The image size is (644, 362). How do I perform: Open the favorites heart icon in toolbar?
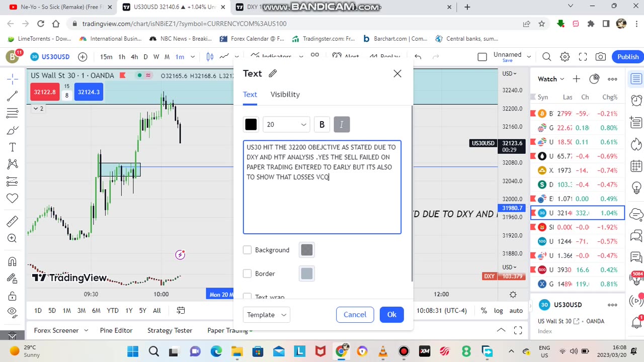point(13,198)
